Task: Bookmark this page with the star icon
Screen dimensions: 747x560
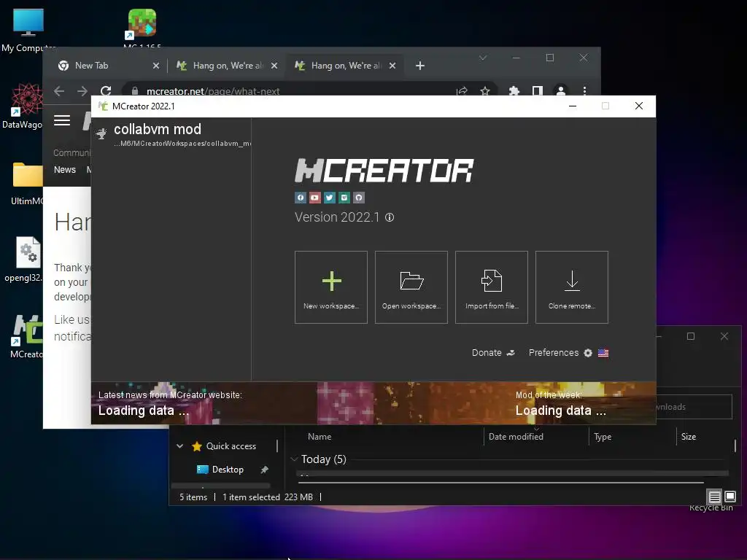Action: pos(485,91)
